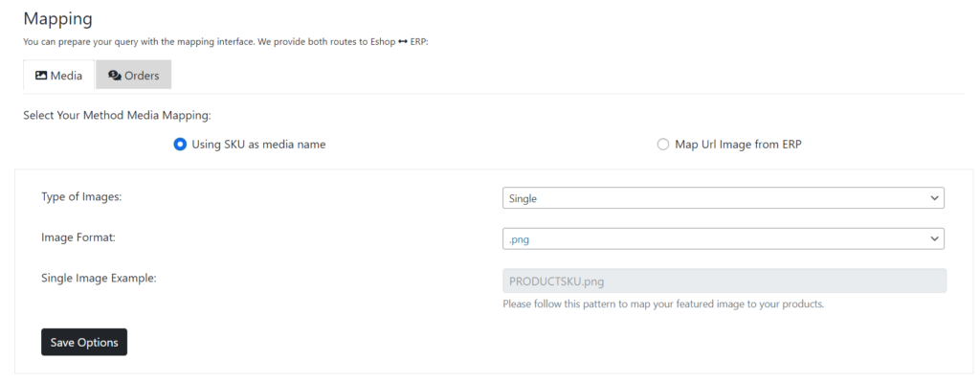Image resolution: width=980 pixels, height=383 pixels.
Task: Click the Mapping heading
Action: tap(58, 19)
